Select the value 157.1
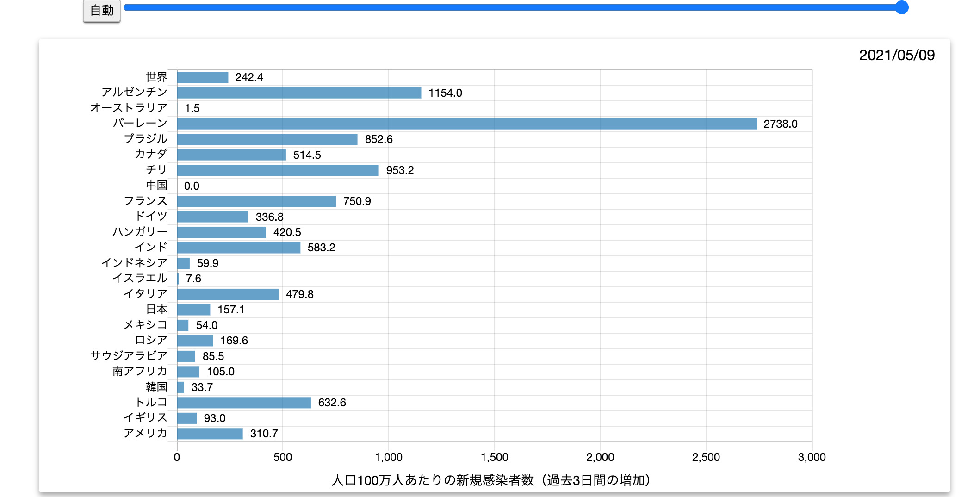This screenshot has height=497, width=980. tap(231, 310)
